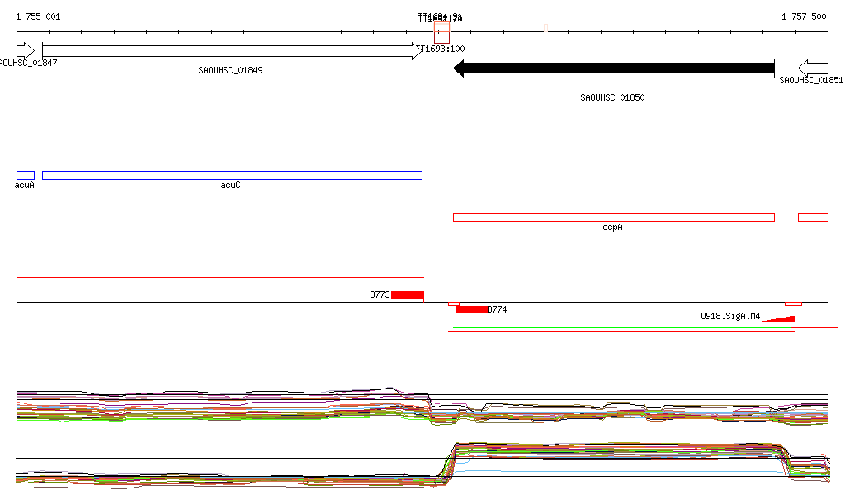845x504 pixels.
Task: Click the SAOUHSC_01851 gene arrow
Action: [813, 68]
